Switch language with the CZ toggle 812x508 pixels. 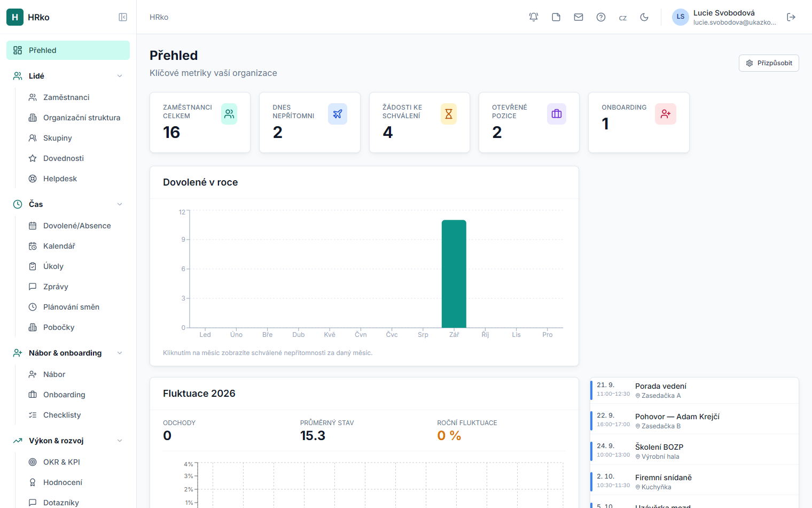tap(623, 18)
